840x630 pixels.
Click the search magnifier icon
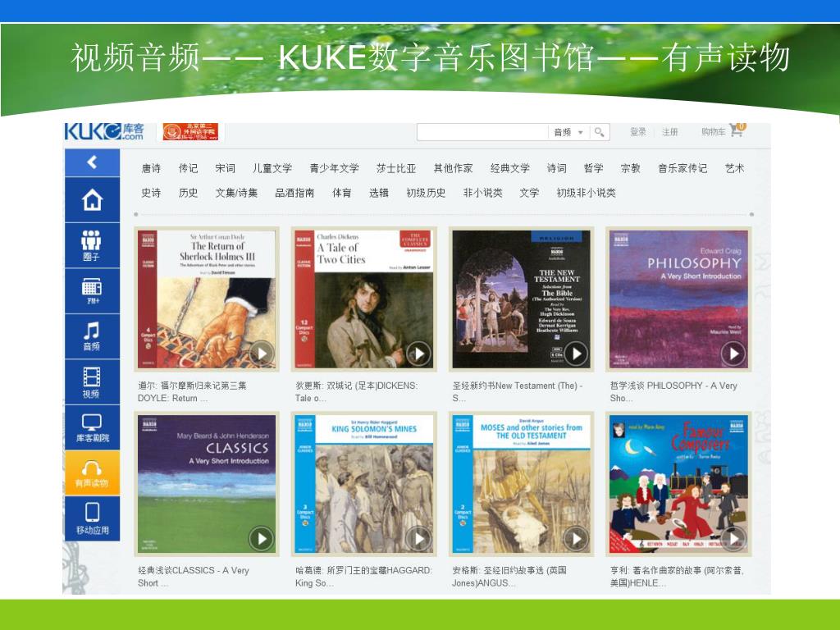[x=600, y=132]
